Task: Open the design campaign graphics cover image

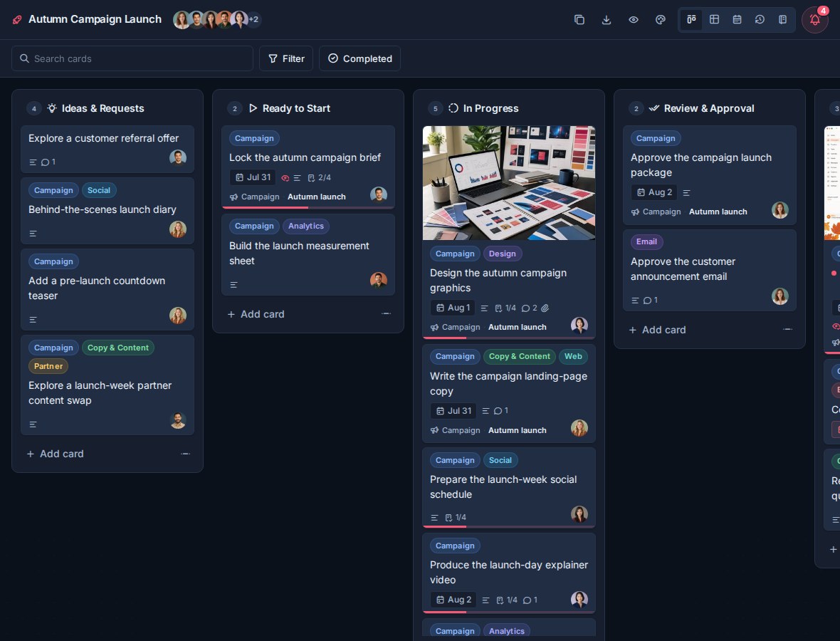Action: pos(508,183)
